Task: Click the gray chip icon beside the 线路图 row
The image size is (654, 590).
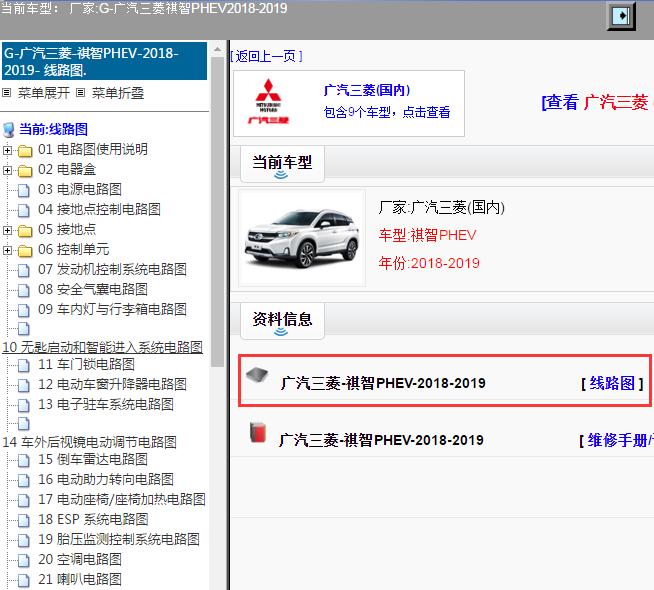Action: click(257, 374)
